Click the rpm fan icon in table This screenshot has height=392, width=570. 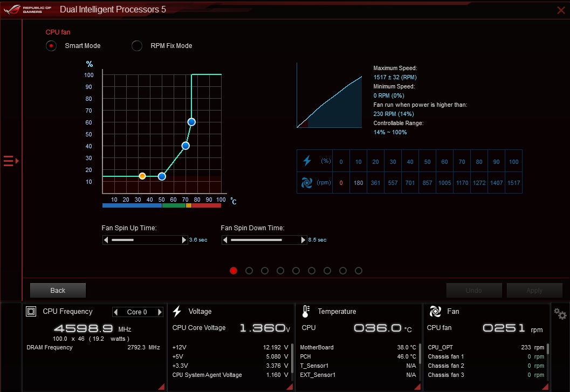306,183
